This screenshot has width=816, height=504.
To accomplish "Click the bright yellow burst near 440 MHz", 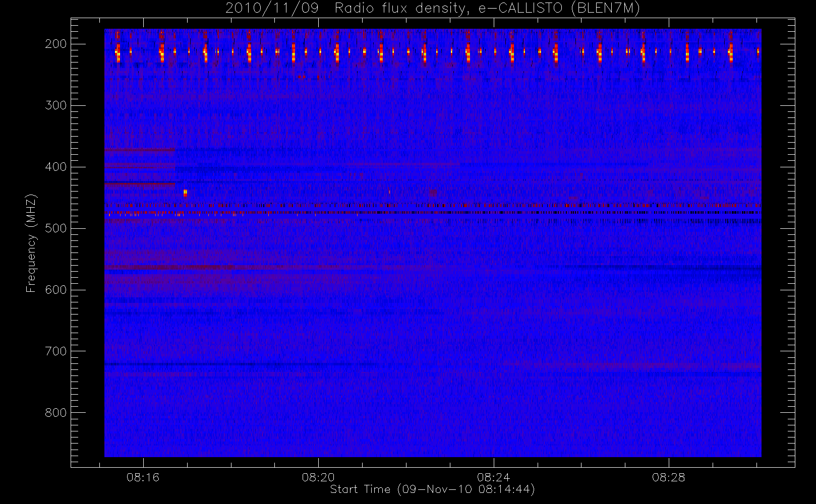I will 185,193.
